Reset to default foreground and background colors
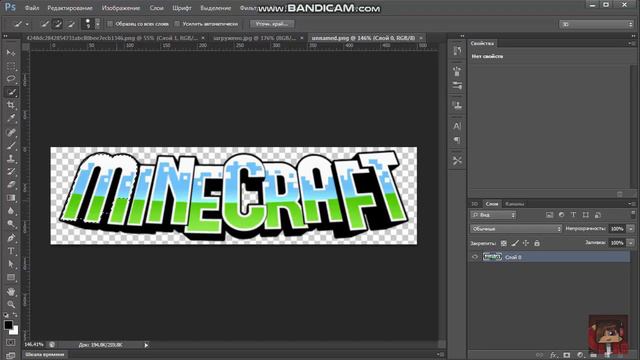This screenshot has width=640, height=360. (6, 315)
